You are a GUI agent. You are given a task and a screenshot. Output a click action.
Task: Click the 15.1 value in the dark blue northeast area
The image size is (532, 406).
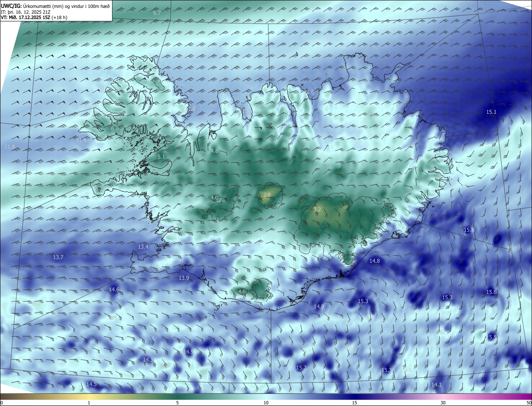(x=491, y=112)
